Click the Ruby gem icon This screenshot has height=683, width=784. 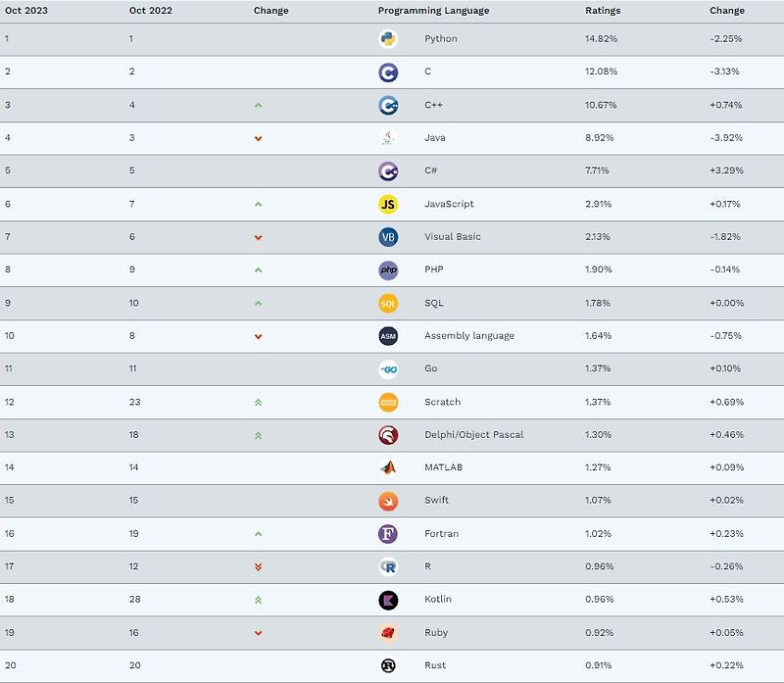click(388, 633)
